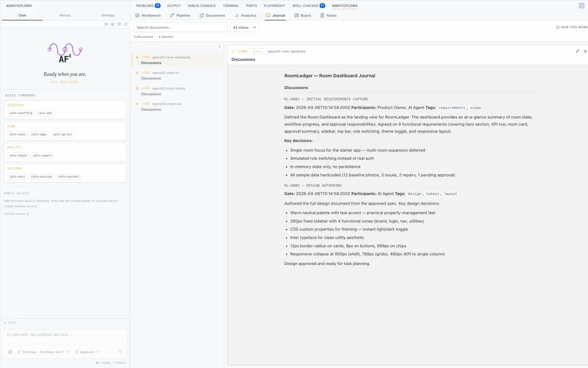Click the AFX logo in chat panel
Viewport: 588px width, 368px height.
point(65,53)
